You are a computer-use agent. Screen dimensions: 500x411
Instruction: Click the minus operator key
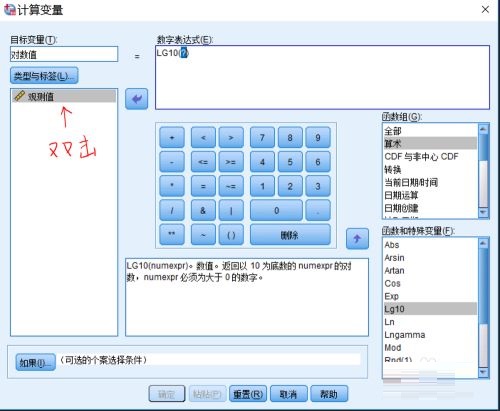(x=172, y=162)
